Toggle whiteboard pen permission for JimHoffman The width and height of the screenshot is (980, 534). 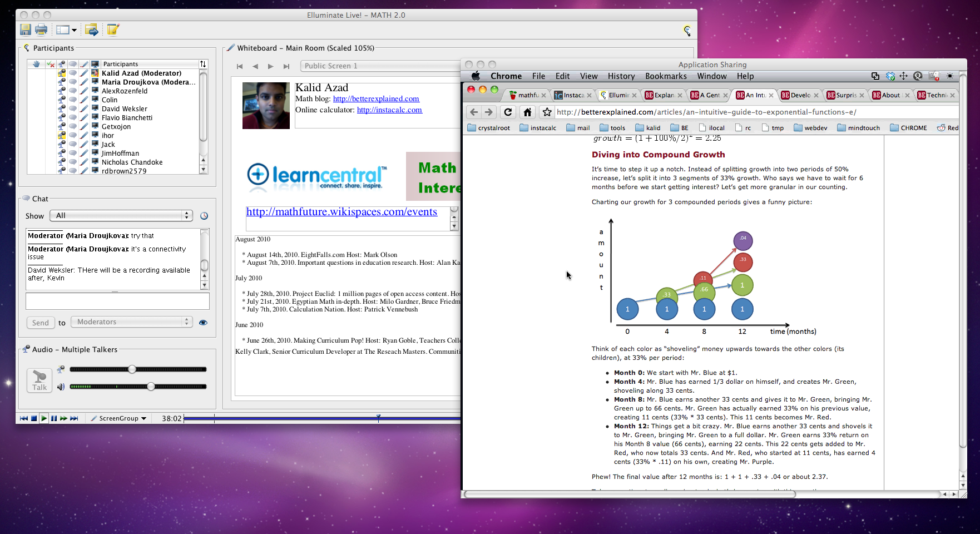click(x=84, y=154)
